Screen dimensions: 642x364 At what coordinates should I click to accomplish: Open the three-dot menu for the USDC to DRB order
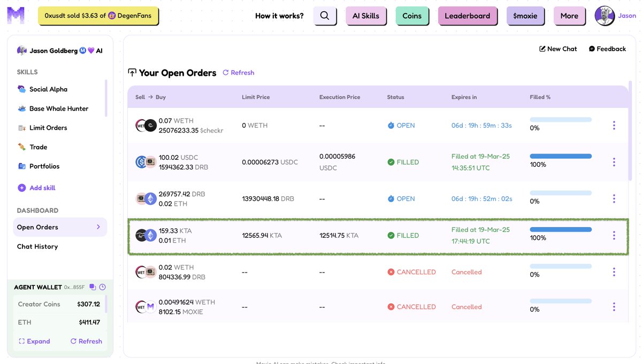tap(614, 162)
